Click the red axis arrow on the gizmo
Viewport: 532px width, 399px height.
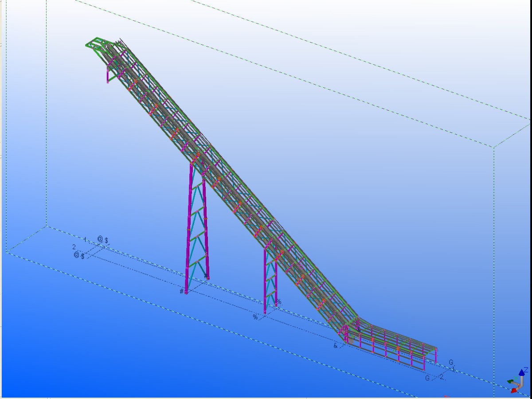point(514,390)
